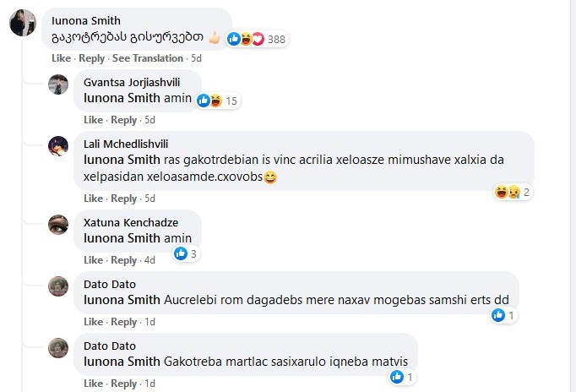
Task: Like Iunona Smith's top comment
Action: tap(61, 58)
